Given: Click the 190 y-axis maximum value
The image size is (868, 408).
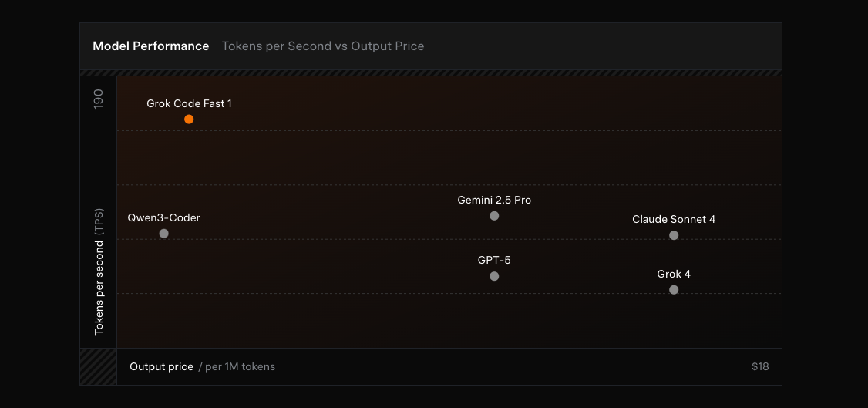Looking at the screenshot, I should click(x=99, y=98).
